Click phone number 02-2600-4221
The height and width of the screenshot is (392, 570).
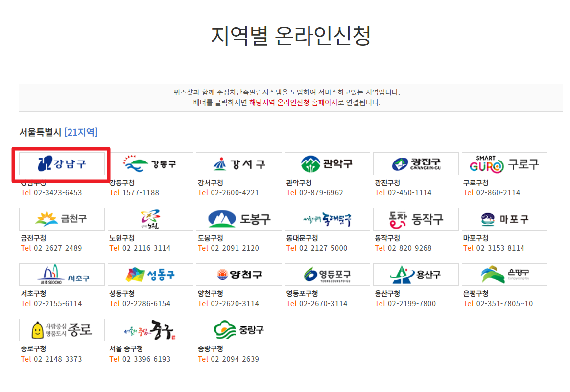point(235,193)
